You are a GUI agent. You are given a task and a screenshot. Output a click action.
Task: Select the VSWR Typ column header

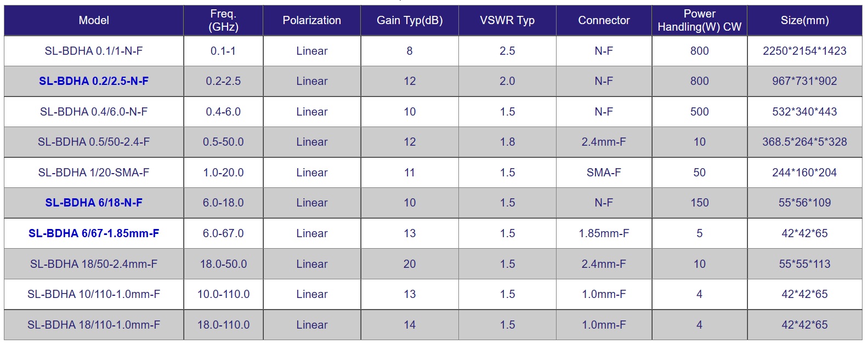(x=507, y=20)
